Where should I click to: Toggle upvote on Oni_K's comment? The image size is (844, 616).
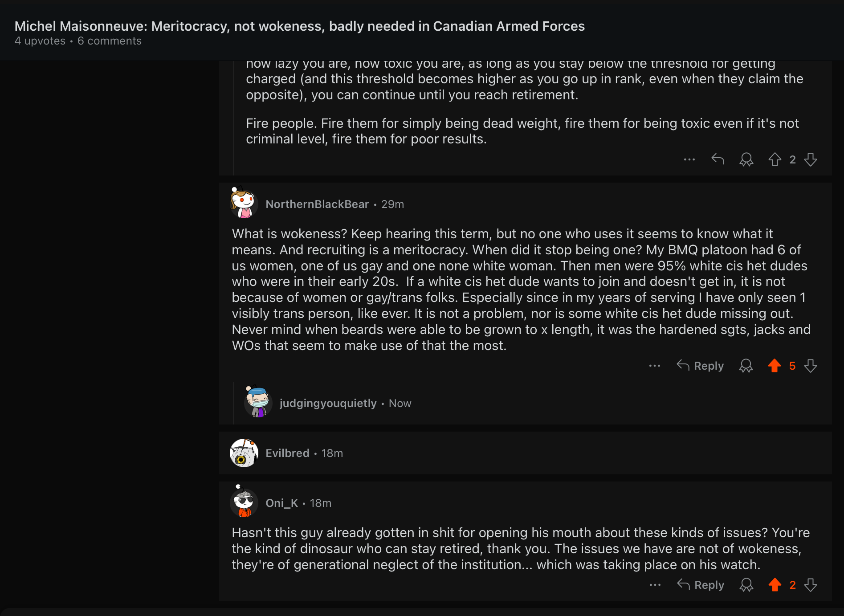(x=775, y=585)
